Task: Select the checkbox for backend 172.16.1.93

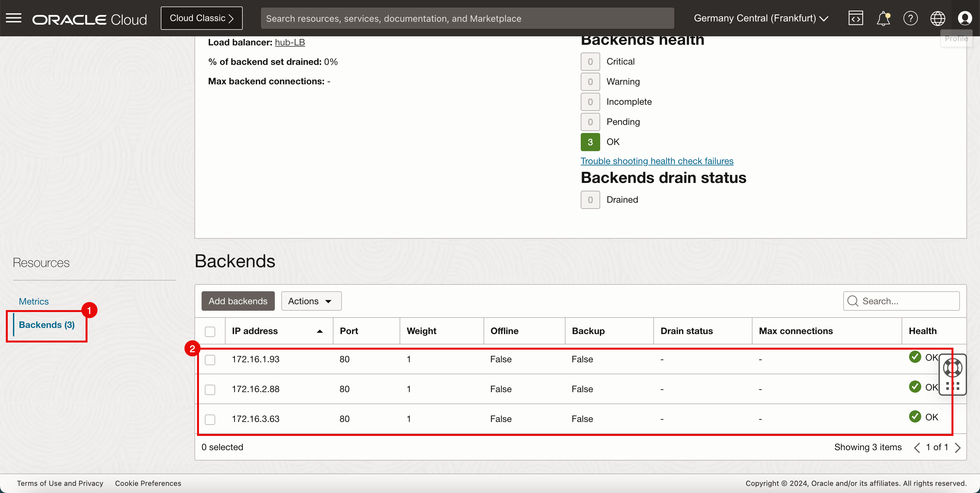Action: 210,360
